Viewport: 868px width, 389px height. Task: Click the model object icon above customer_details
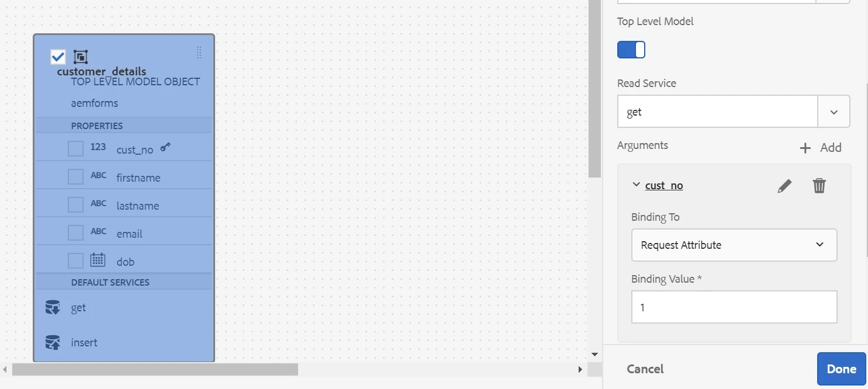click(x=80, y=57)
